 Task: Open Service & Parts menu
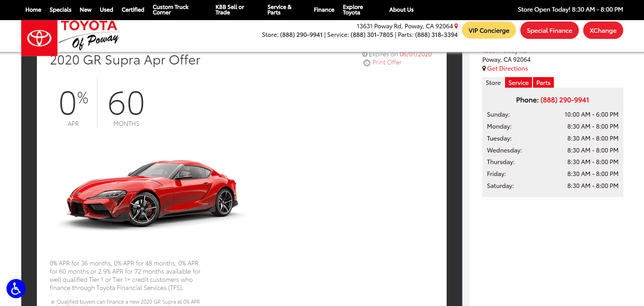pos(279,10)
